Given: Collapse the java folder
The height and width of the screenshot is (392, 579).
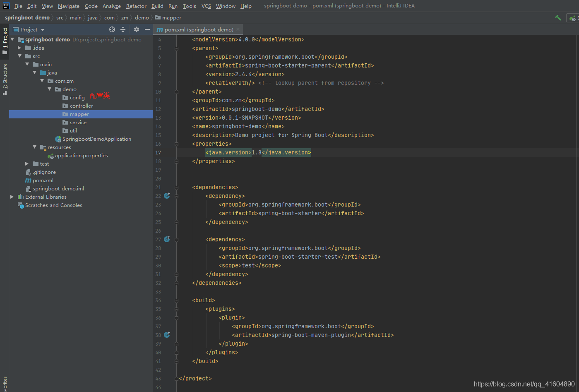Looking at the screenshot, I should point(35,73).
